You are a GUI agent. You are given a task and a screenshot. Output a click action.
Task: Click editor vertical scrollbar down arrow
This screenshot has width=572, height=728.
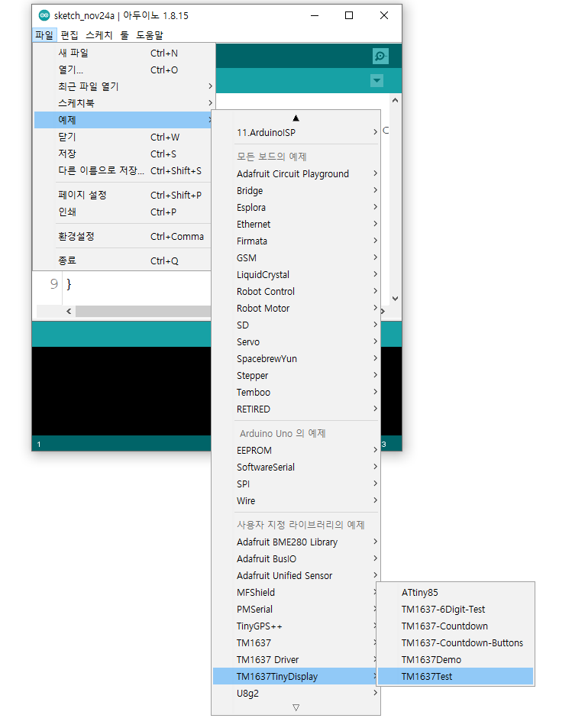click(x=395, y=299)
